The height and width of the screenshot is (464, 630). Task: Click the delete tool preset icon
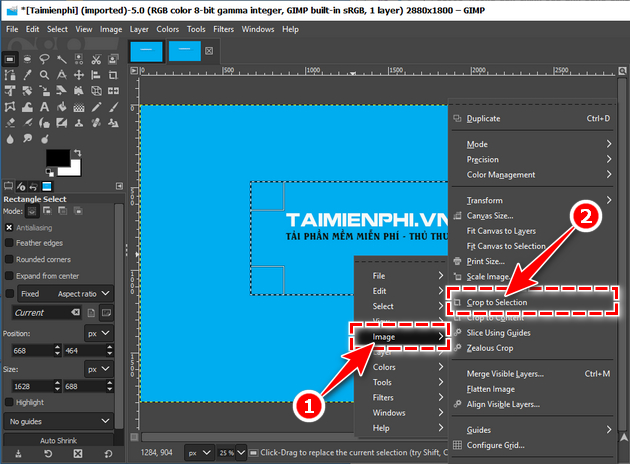(x=78, y=454)
